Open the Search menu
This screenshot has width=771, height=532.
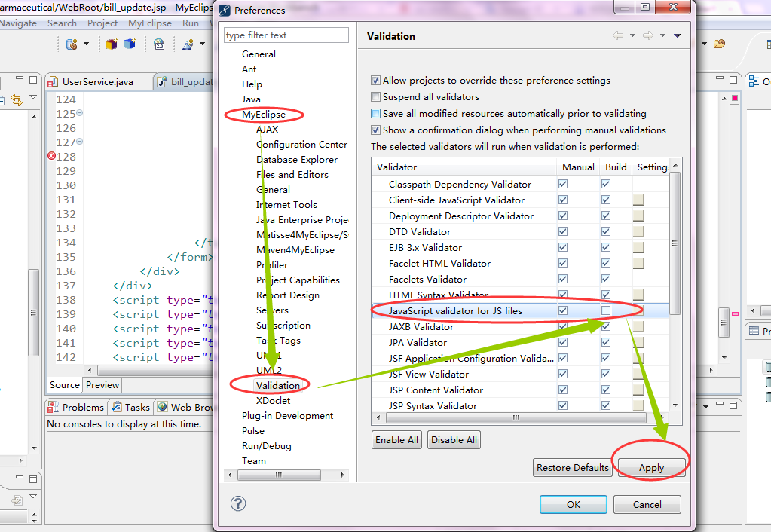click(62, 23)
